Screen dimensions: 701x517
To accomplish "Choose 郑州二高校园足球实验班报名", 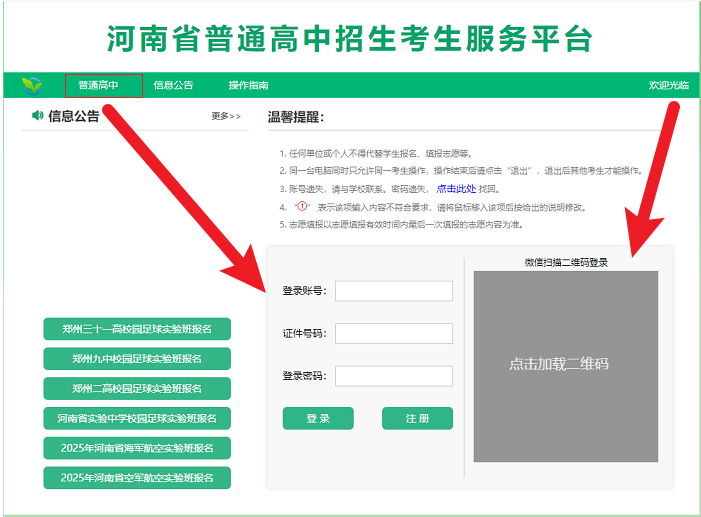I will 137,388.
